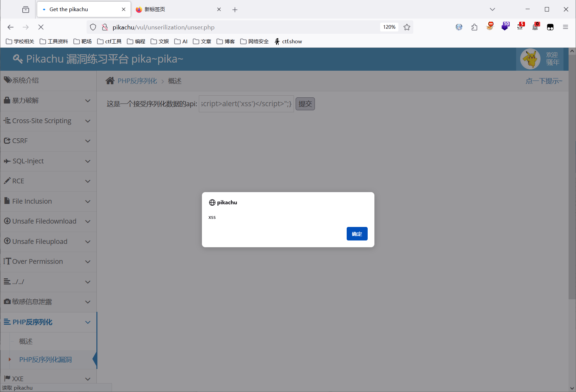
Task: Open the extension with red badge 5
Action: [x=520, y=26]
